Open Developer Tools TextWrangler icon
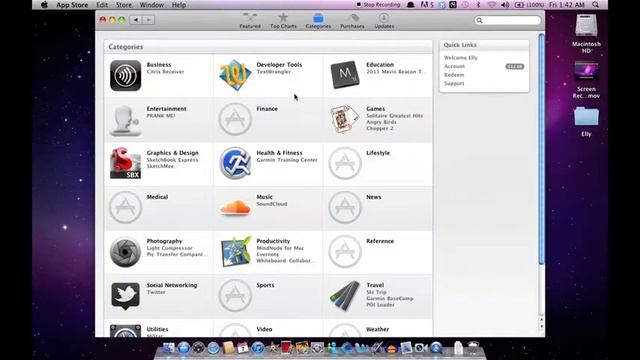640x360 pixels. click(235, 75)
